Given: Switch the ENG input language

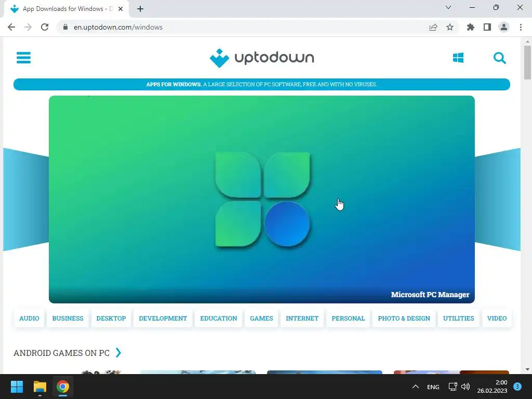Looking at the screenshot, I should tap(433, 387).
